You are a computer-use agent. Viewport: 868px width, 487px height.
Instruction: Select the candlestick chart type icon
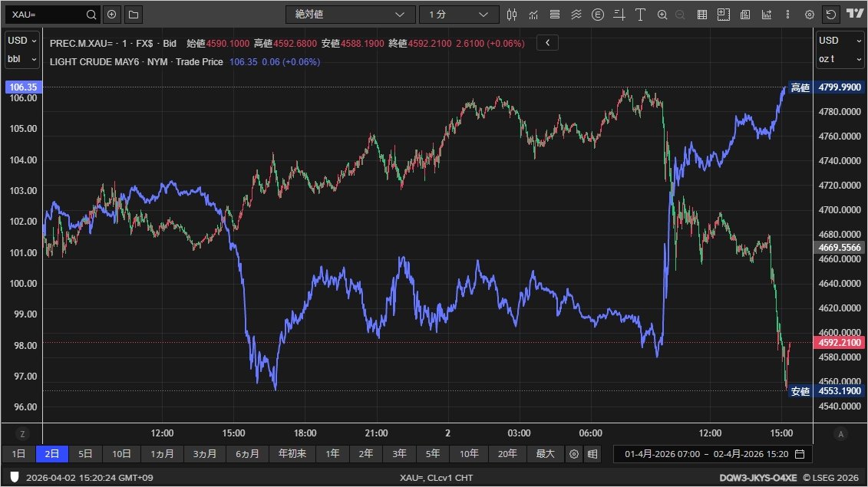pos(512,15)
